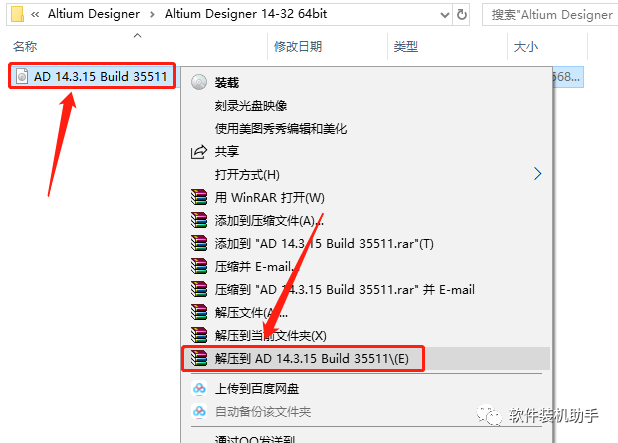This screenshot has height=443, width=618.
Task: Refresh the folder view
Action: (x=462, y=15)
